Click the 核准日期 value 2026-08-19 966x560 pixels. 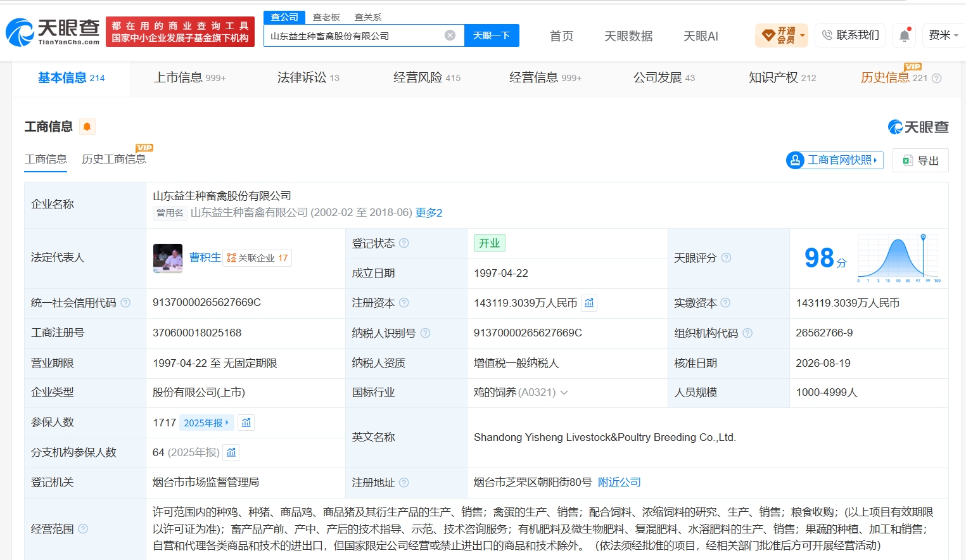pos(823,364)
